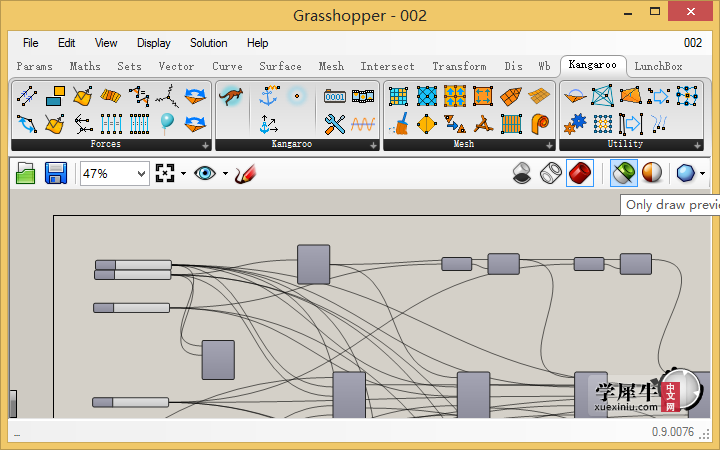Select the Kangaroo physics engine component icon
Screen dimensions: 720x450
[231, 96]
